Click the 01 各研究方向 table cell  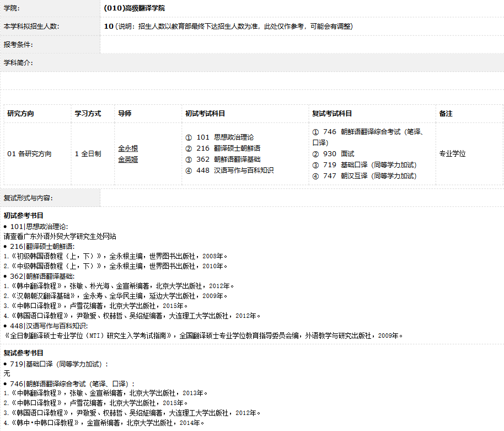coord(29,154)
